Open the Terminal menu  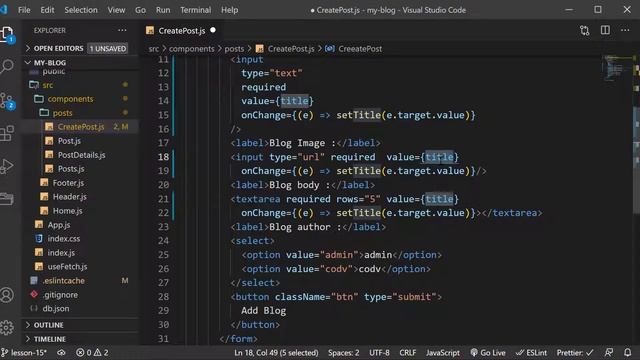click(196, 10)
